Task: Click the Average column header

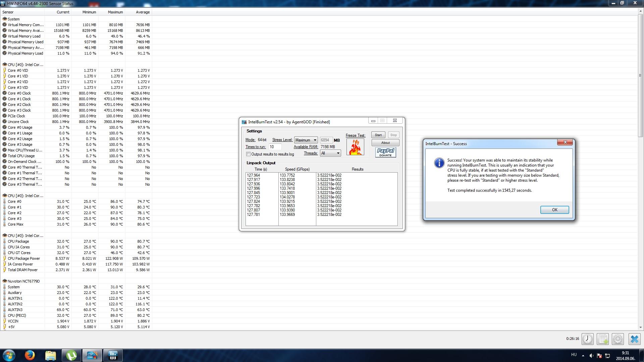Action: (x=143, y=12)
